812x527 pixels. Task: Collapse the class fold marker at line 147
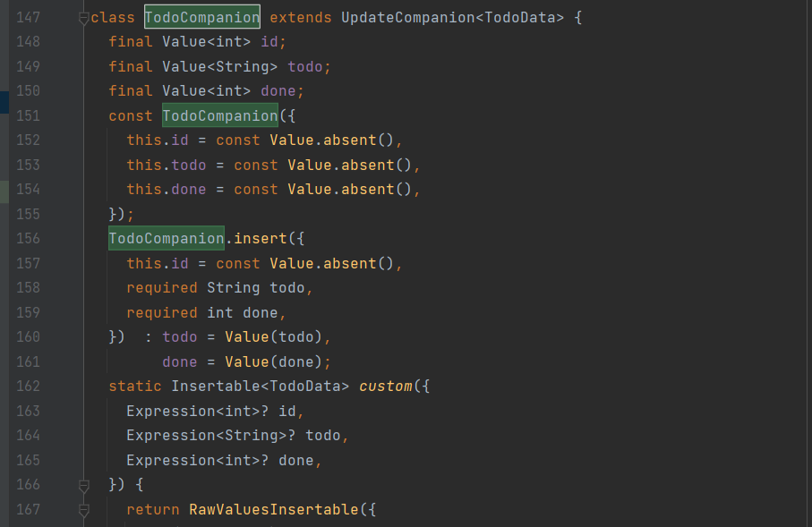point(83,19)
